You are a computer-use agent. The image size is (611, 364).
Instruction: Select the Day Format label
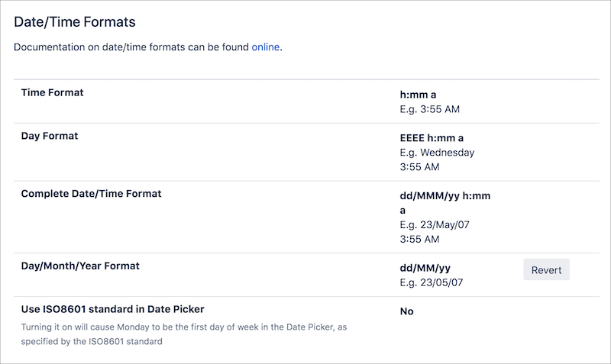(x=50, y=136)
